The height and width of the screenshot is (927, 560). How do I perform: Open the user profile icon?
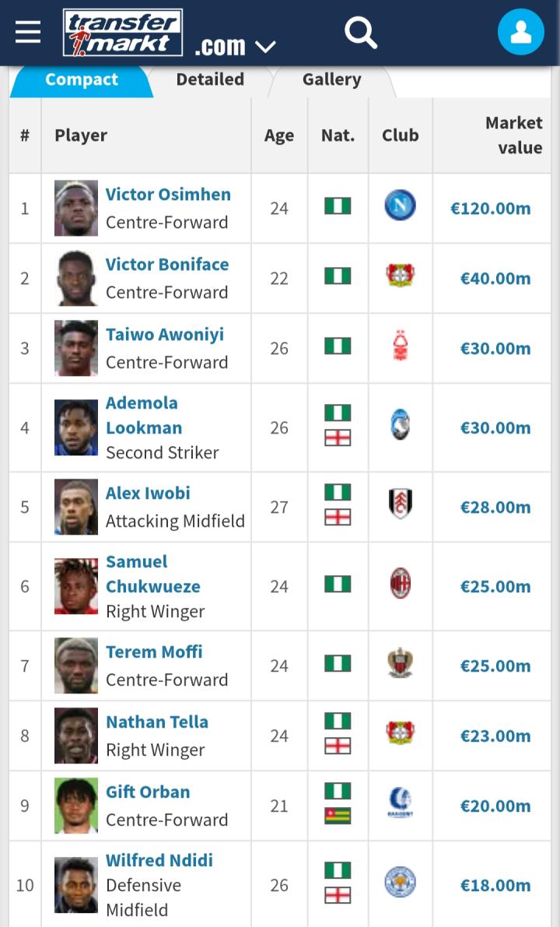520,32
